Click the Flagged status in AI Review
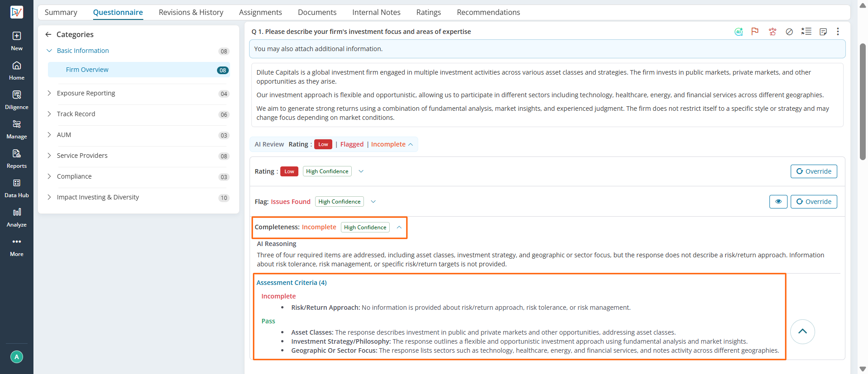This screenshot has height=374, width=868. pos(352,144)
